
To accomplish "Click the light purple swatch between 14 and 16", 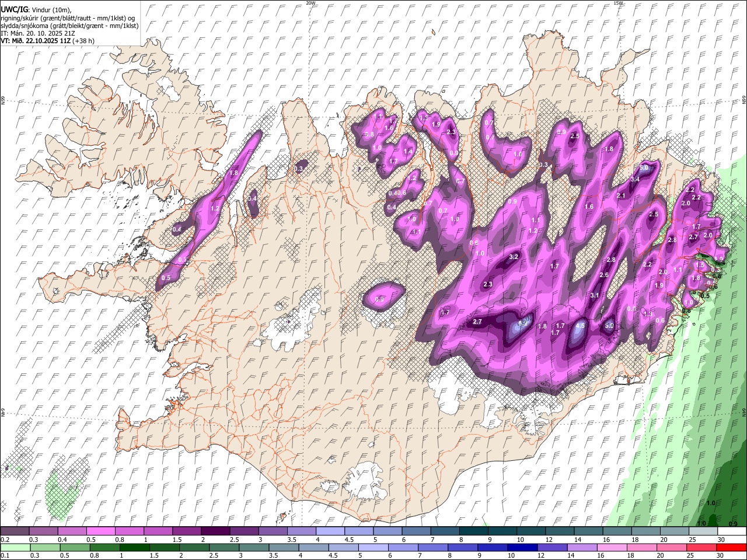I will pyautogui.click(x=582, y=547).
